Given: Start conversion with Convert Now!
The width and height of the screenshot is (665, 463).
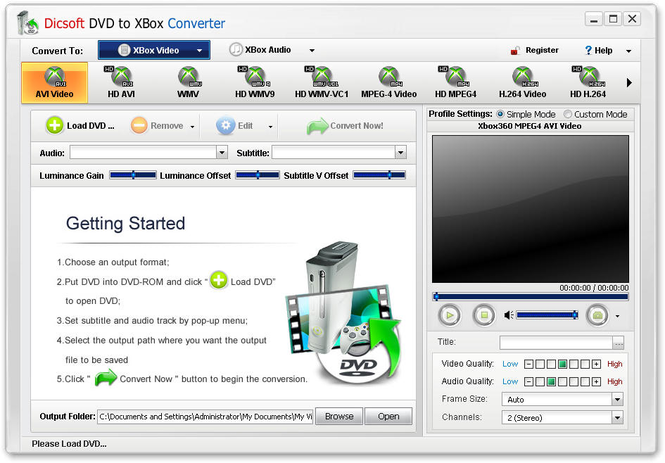Looking at the screenshot, I should click(345, 126).
